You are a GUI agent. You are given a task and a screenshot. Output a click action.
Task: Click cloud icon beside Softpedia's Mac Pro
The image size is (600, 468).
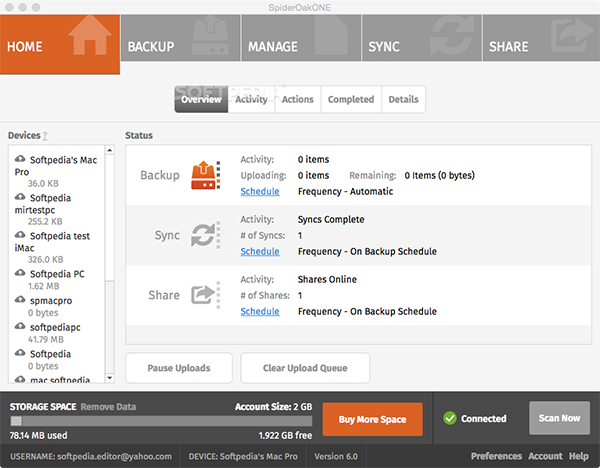[20, 159]
